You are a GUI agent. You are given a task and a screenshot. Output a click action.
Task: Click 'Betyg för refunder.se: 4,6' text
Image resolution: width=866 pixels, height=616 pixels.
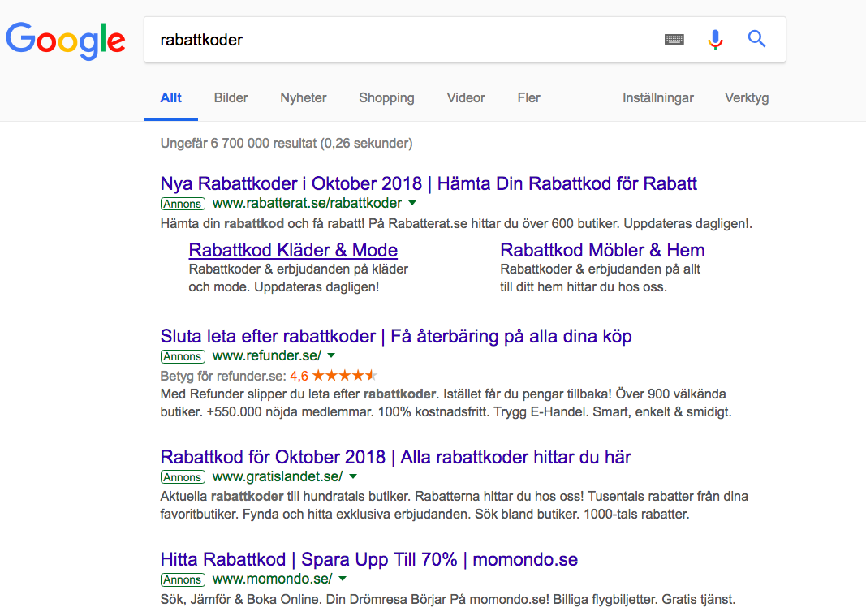pyautogui.click(x=235, y=377)
